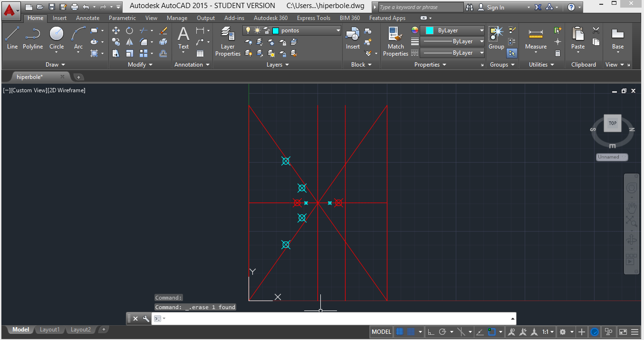Open the annotation scale 1:1 dropdown
644x340 pixels.
[548, 332]
